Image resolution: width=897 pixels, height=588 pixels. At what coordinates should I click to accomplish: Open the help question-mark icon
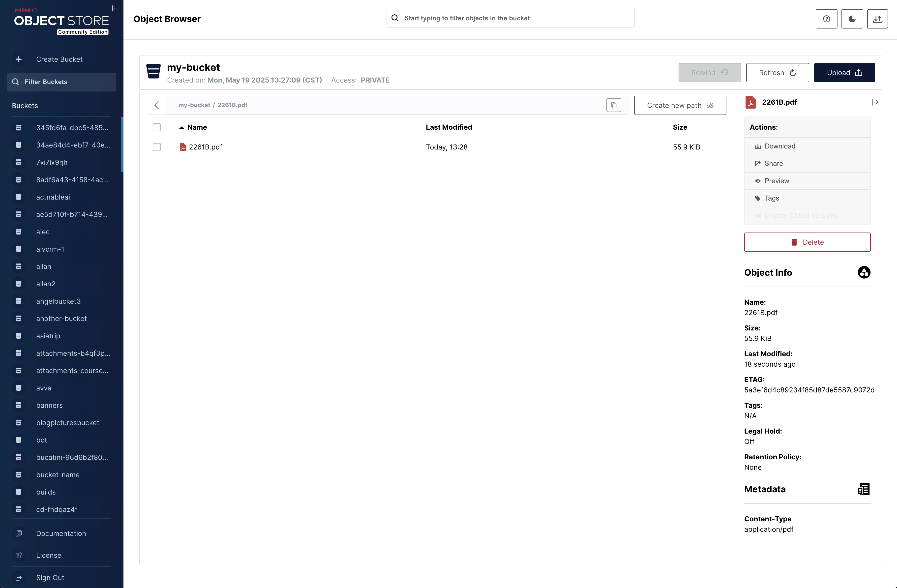click(x=826, y=19)
